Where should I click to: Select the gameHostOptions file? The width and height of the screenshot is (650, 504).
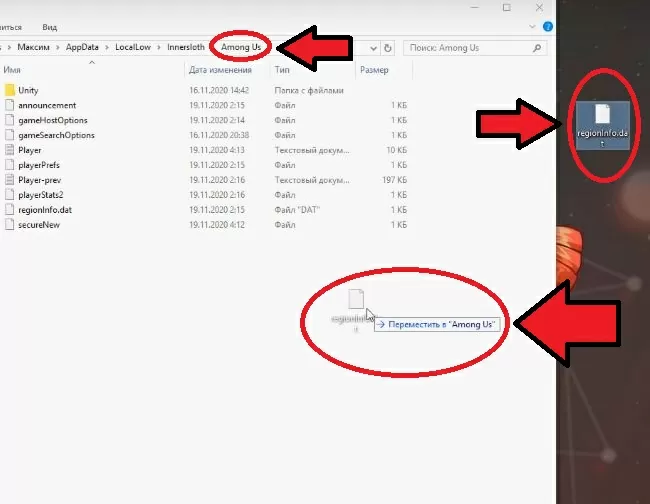[52, 120]
